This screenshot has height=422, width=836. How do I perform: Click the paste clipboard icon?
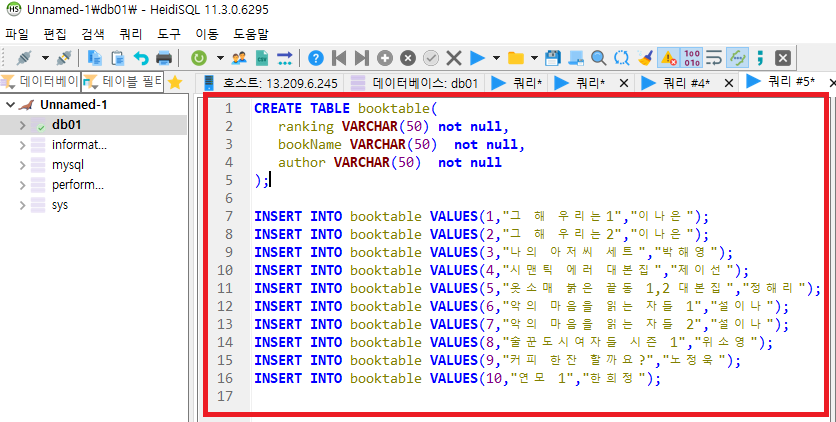coord(117,58)
